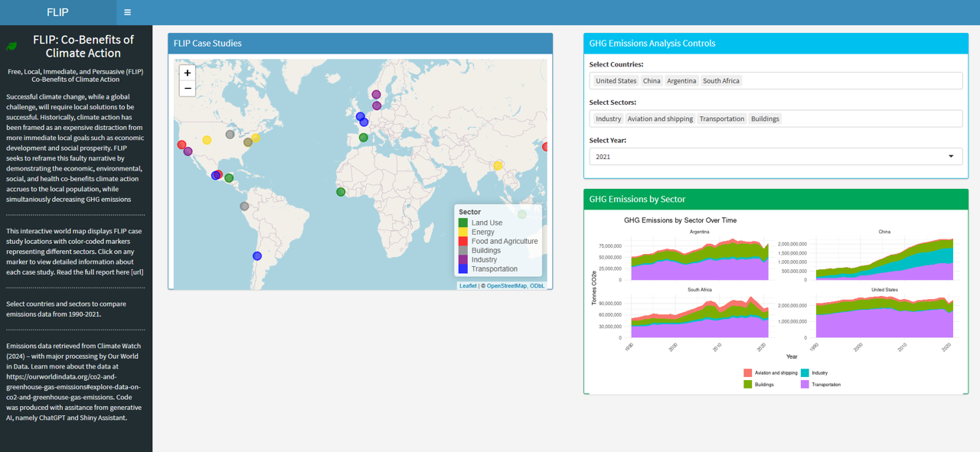Open the OpenStreetMap attribution link
980x452 pixels.
pyautogui.click(x=506, y=286)
